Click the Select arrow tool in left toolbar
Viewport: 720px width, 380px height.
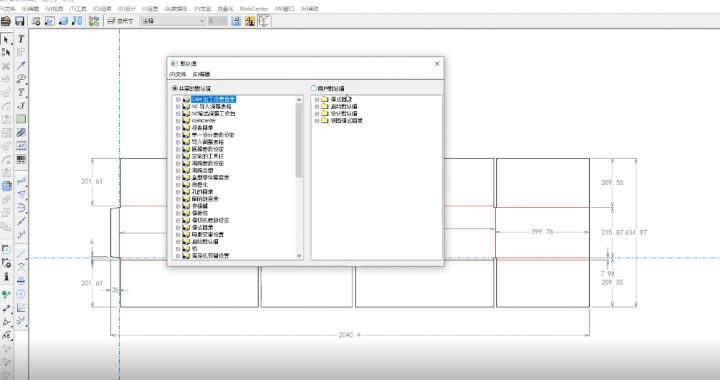point(6,39)
